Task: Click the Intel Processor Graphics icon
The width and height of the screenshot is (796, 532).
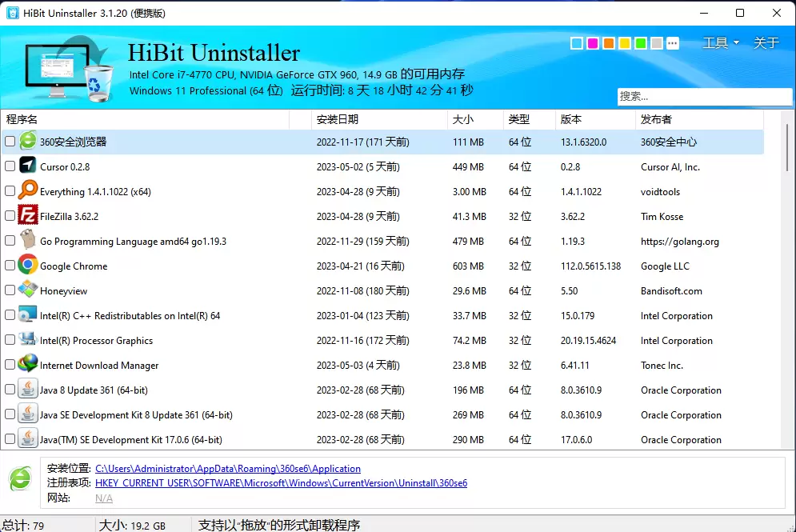Action: (x=28, y=338)
